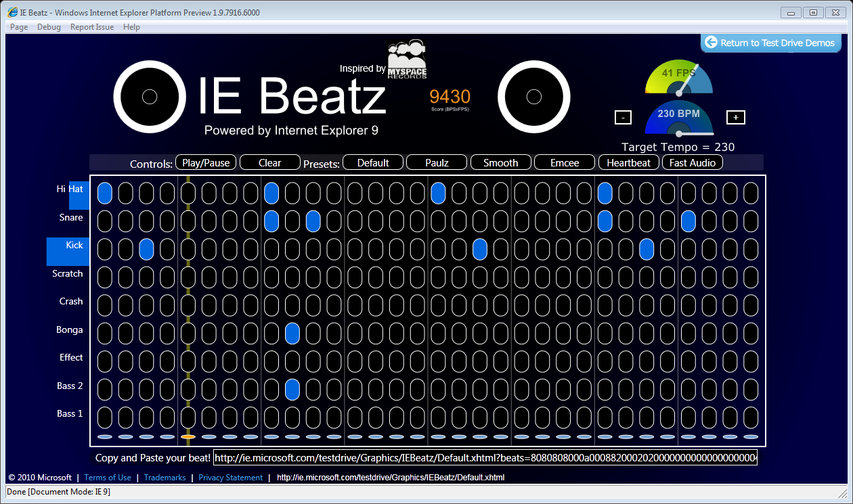Viewport: 853px width, 504px height.
Task: Click the 41 FPS gauge
Action: [679, 76]
